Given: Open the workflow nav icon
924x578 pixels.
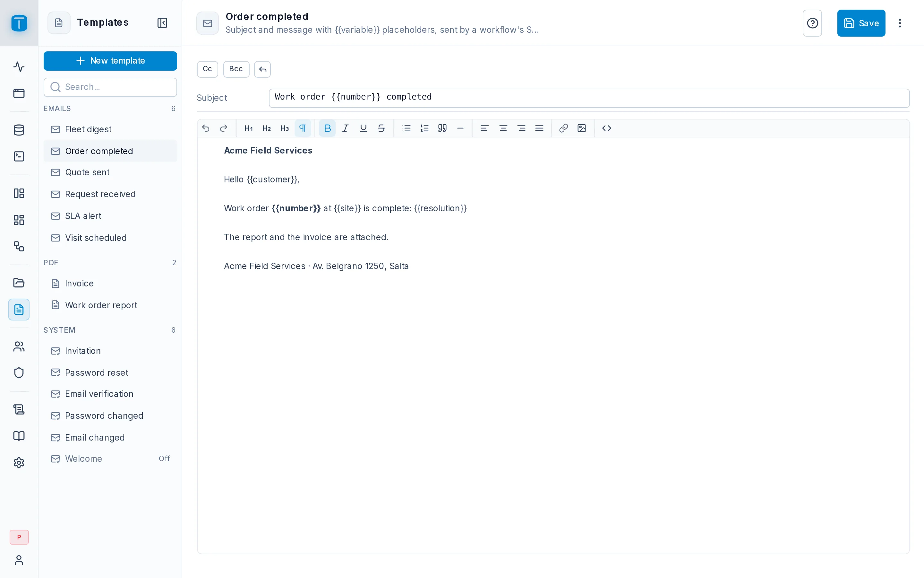Looking at the screenshot, I should tap(19, 246).
